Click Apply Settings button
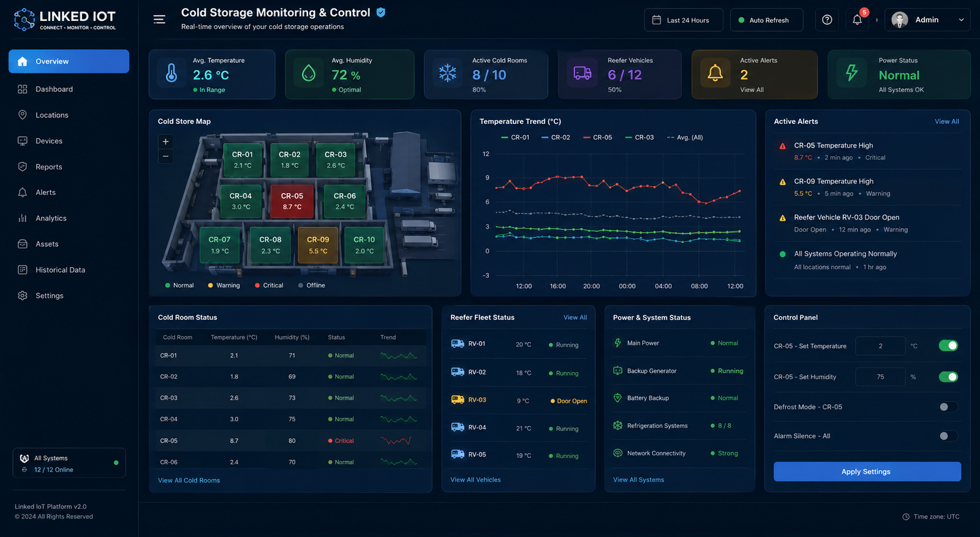 867,471
